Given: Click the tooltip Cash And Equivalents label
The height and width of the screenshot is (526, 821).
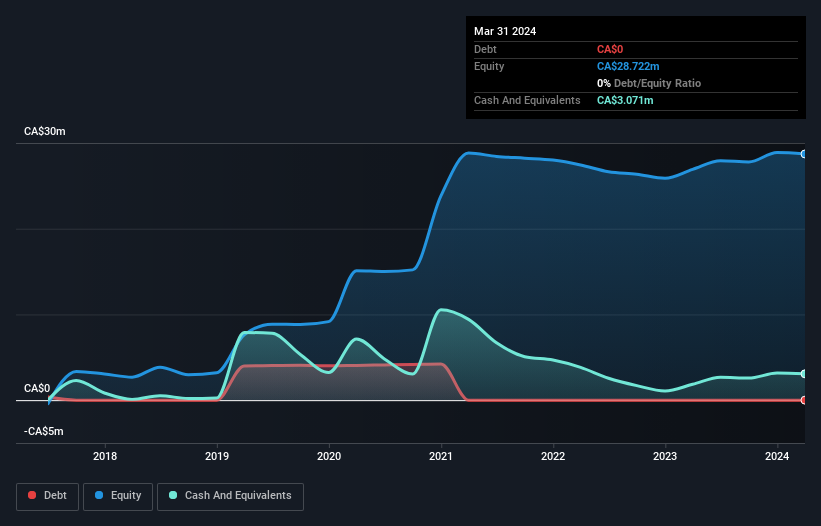Looking at the screenshot, I should pyautogui.click(x=527, y=100).
